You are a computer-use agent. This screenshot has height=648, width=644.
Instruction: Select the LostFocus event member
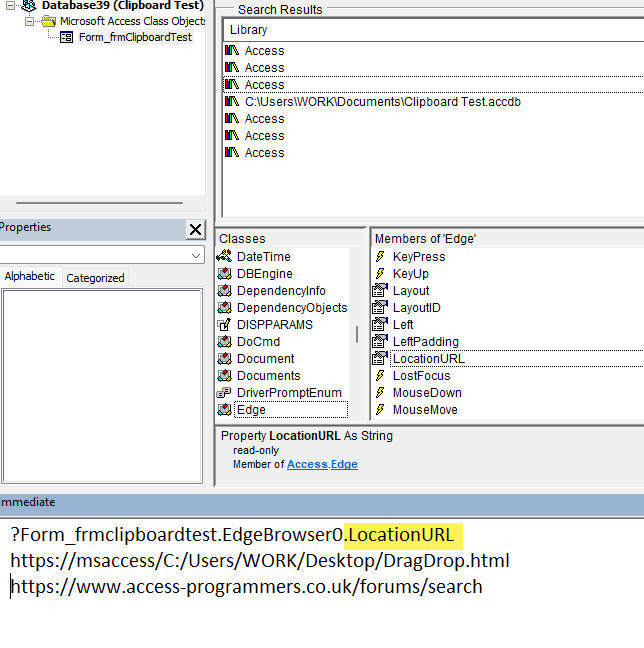[x=421, y=376]
